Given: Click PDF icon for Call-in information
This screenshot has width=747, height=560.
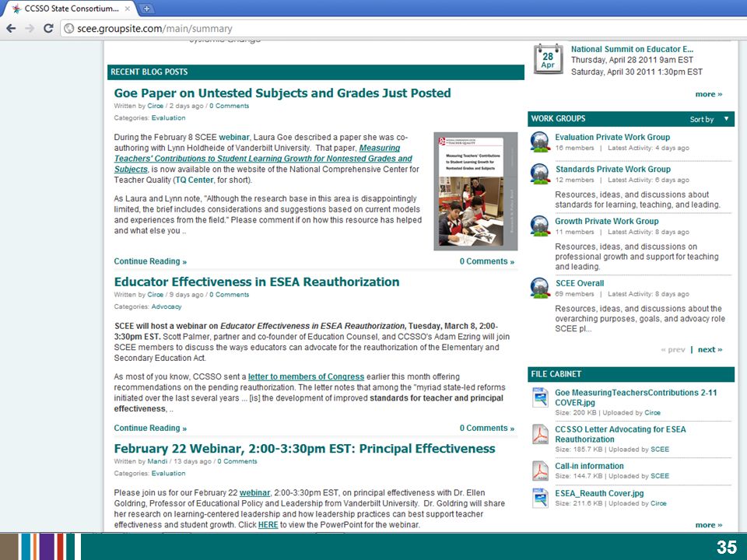Looking at the screenshot, I should [x=540, y=471].
